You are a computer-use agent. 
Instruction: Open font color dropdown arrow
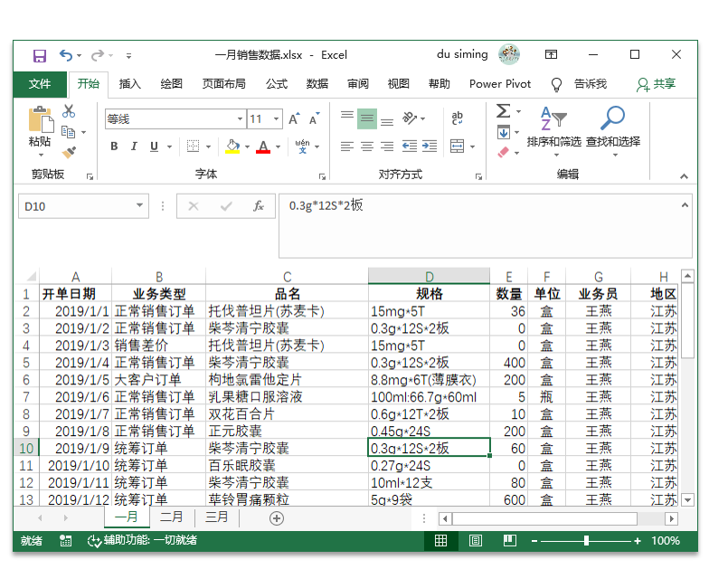279,147
